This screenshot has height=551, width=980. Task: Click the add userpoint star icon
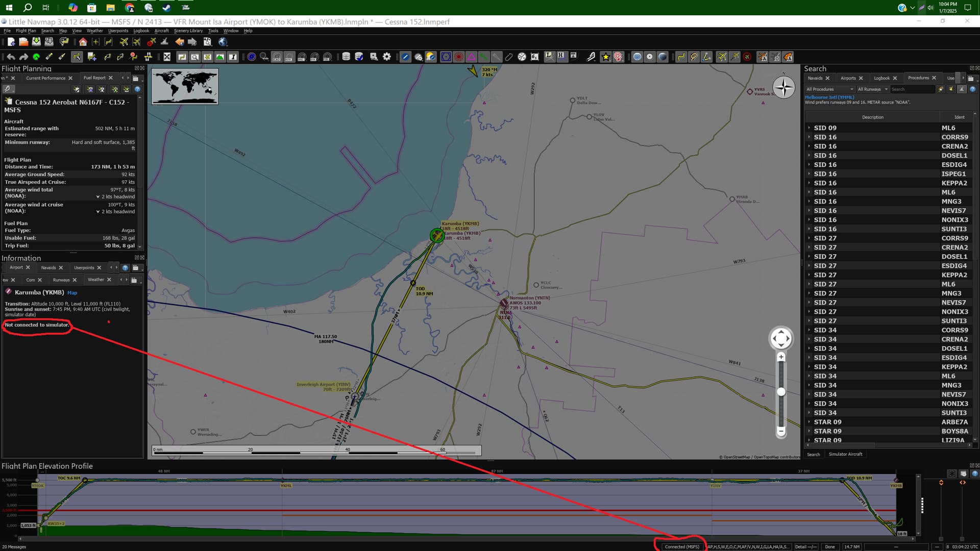pyautogui.click(x=606, y=57)
